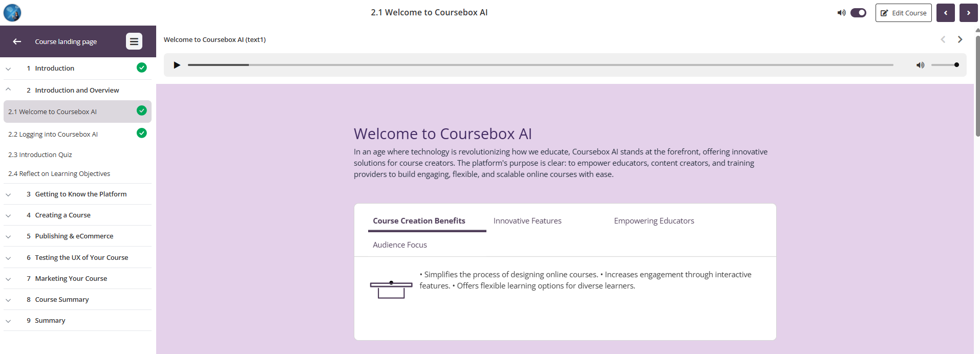Click the top header speaker icon

pos(841,13)
